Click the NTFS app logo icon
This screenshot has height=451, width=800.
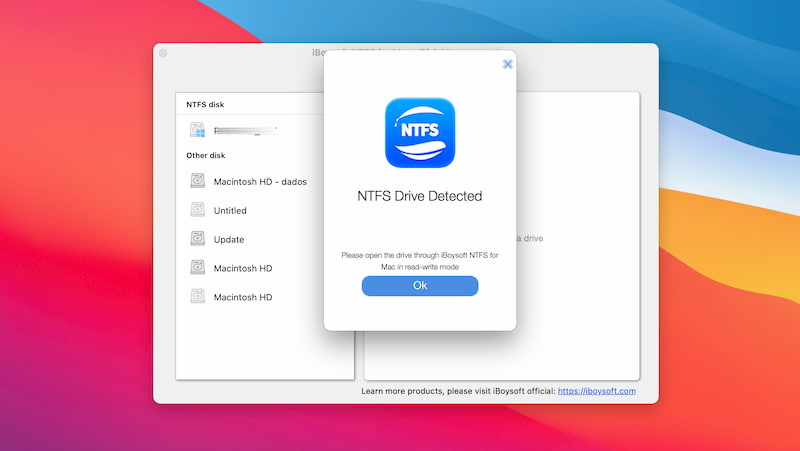(420, 133)
